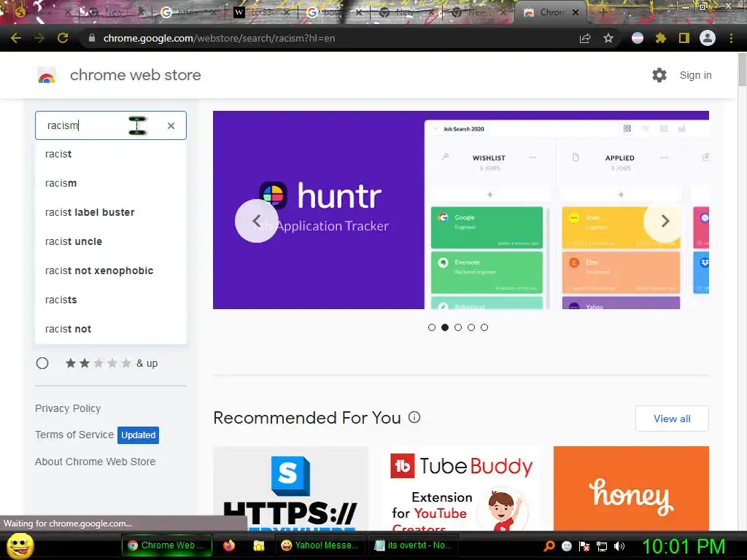Viewport: 747px width, 560px height.
Task: Click the gray round face tray icon
Action: 566,546
